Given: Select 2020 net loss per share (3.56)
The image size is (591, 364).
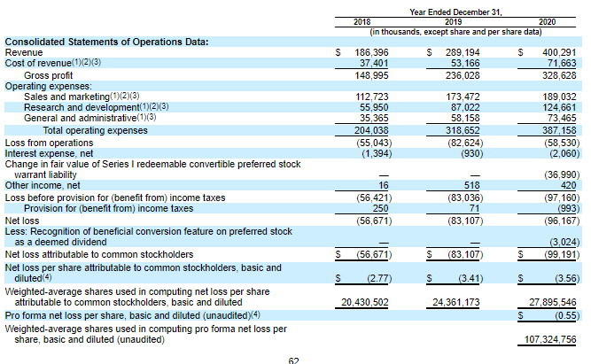Looking at the screenshot, I should (567, 278).
